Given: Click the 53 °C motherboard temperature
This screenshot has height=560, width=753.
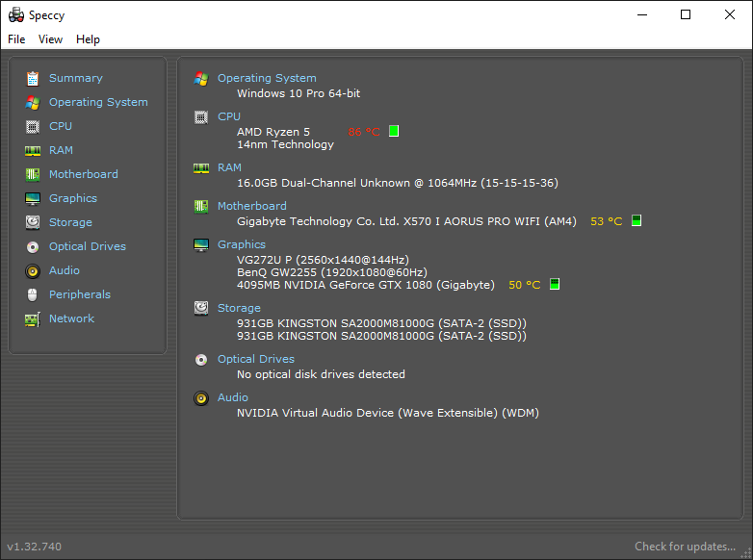Looking at the screenshot, I should 607,221.
